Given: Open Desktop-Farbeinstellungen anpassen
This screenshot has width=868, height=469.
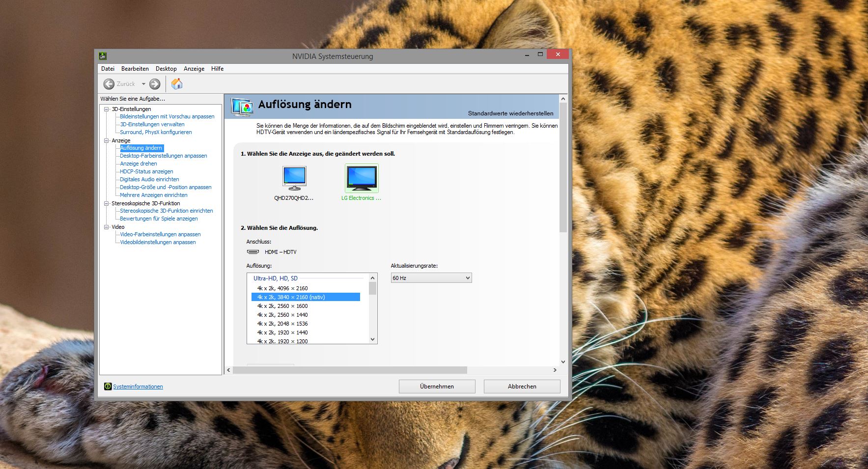Looking at the screenshot, I should coord(164,156).
